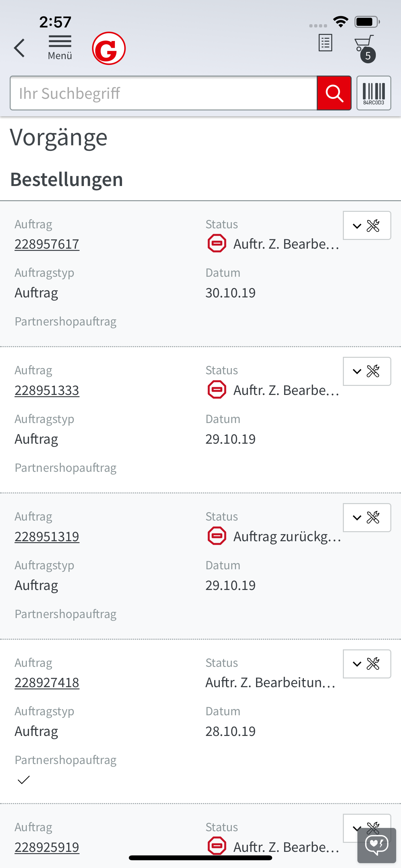Tap the red search magnifier button
Screen dimensions: 401x868
coord(334,93)
